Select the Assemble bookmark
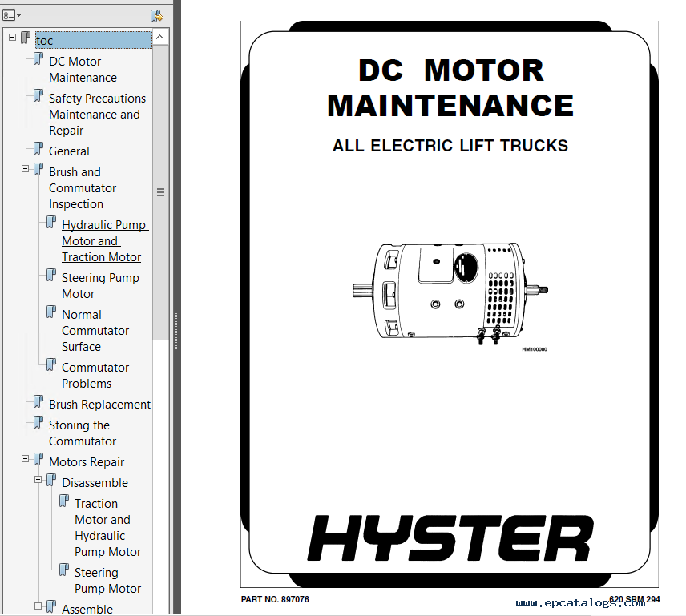 [87, 609]
